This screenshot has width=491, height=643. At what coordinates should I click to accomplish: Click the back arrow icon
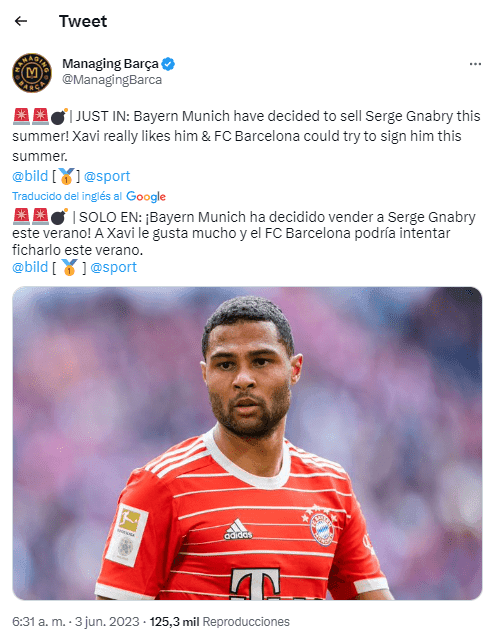click(21, 21)
